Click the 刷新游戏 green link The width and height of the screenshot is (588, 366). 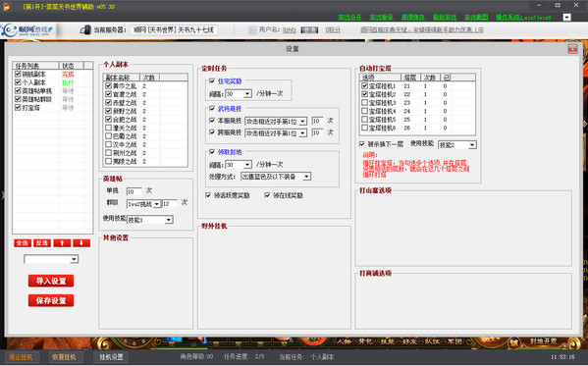pos(445,18)
